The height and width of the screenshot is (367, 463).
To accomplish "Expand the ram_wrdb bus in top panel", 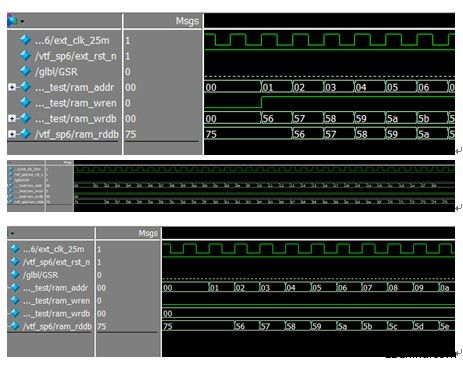I will click(x=12, y=118).
